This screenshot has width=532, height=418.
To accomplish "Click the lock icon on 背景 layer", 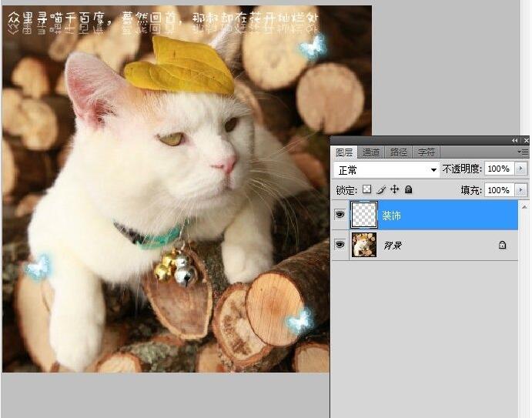I will point(502,245).
